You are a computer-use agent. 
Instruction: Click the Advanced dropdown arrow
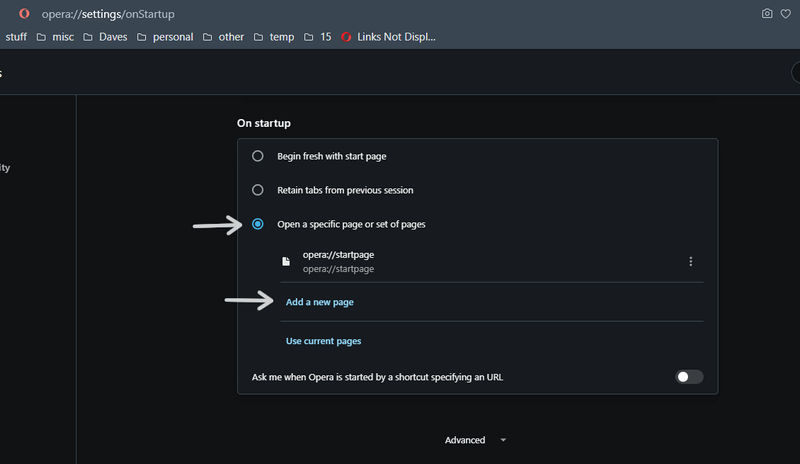click(x=503, y=440)
